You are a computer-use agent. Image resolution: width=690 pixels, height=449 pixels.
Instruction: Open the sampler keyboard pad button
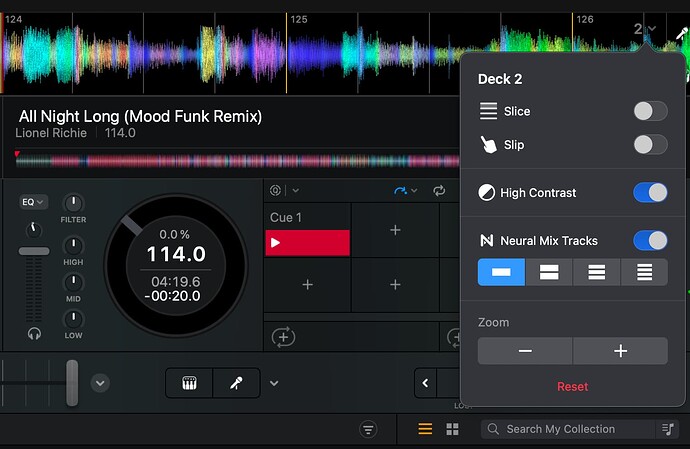[x=189, y=383]
